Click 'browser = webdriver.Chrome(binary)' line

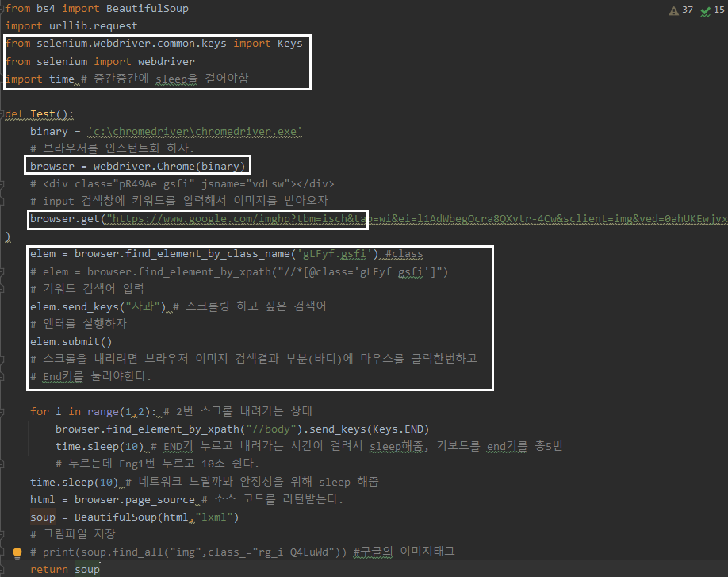pyautogui.click(x=137, y=167)
